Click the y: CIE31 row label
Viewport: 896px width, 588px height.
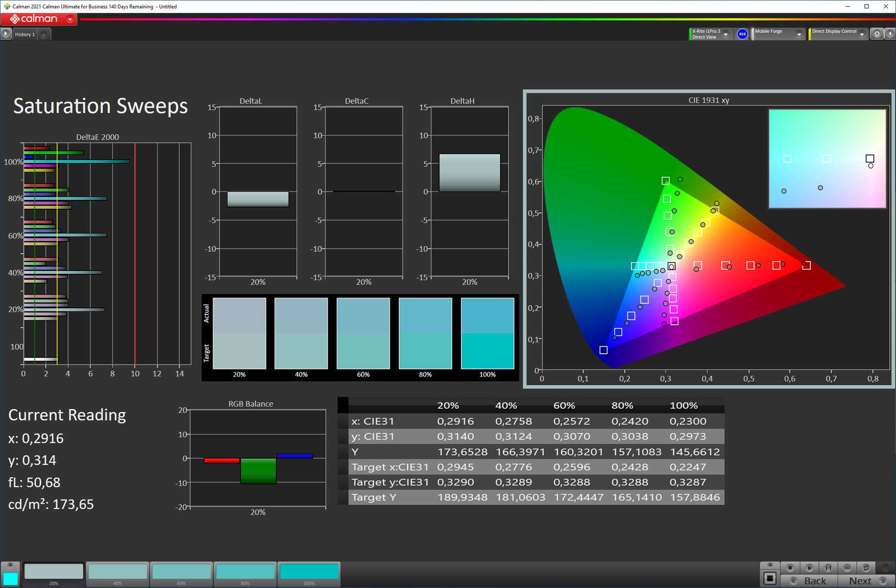[x=373, y=436]
